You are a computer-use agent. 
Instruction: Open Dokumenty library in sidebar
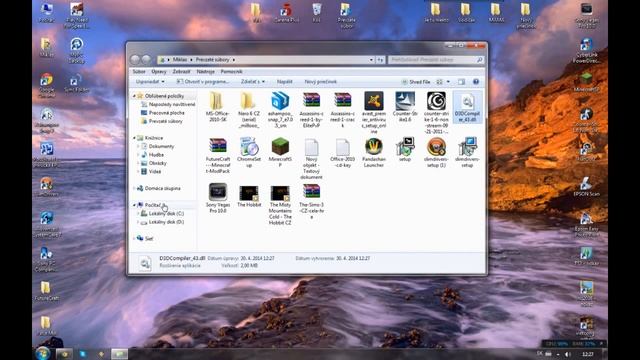(158, 146)
